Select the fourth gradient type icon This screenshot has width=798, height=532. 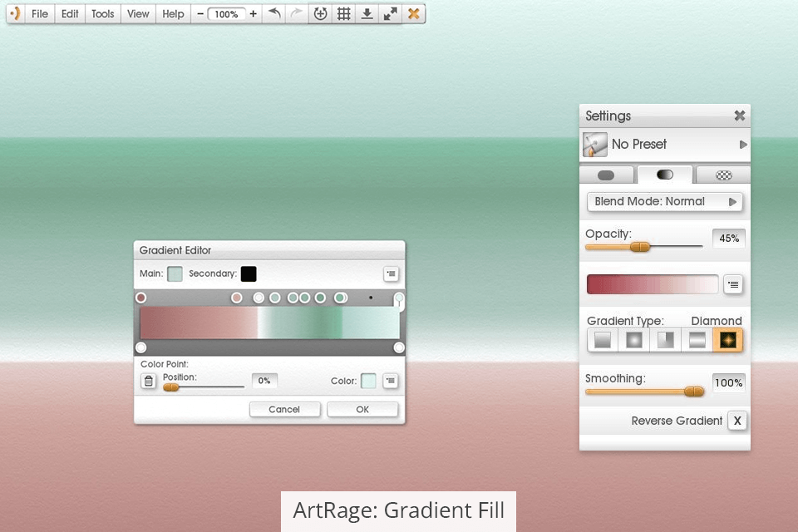697,340
